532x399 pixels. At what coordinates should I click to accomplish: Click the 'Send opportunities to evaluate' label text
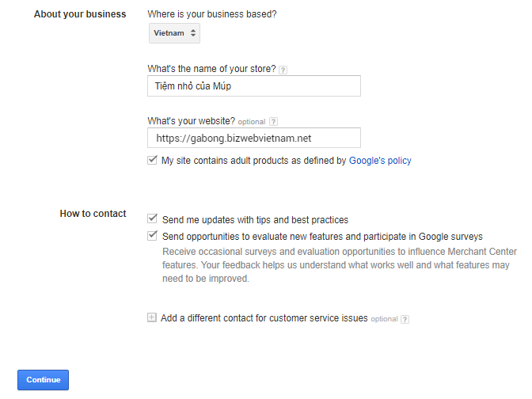click(x=322, y=237)
